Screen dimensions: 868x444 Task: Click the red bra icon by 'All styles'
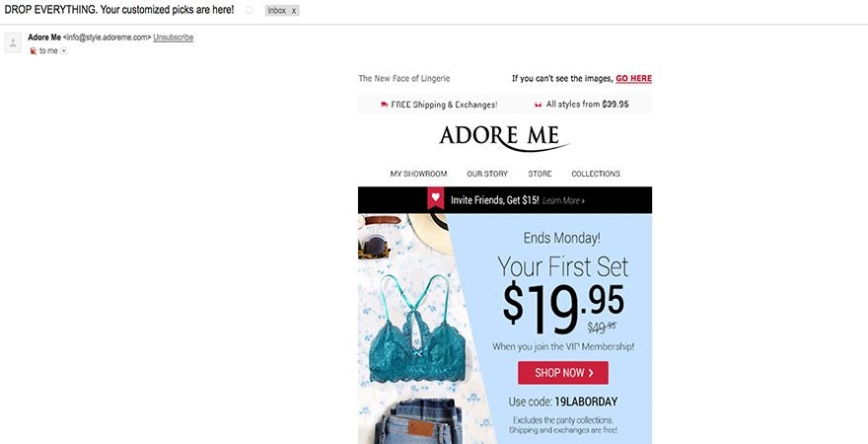tap(538, 104)
